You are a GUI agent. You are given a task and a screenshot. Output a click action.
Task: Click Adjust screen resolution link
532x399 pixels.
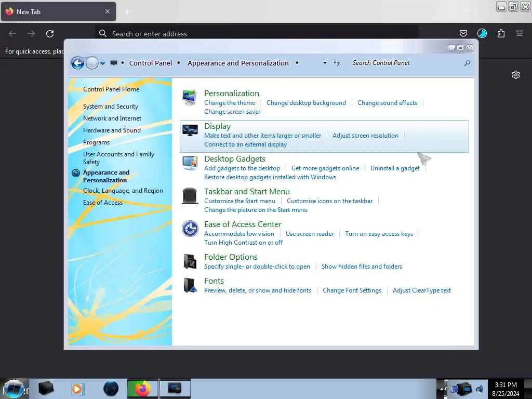(x=365, y=136)
